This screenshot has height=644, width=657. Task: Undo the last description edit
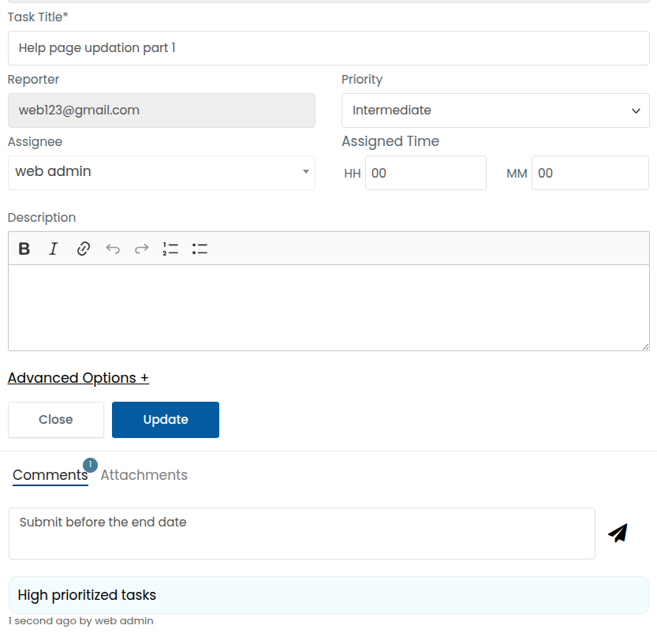113,249
